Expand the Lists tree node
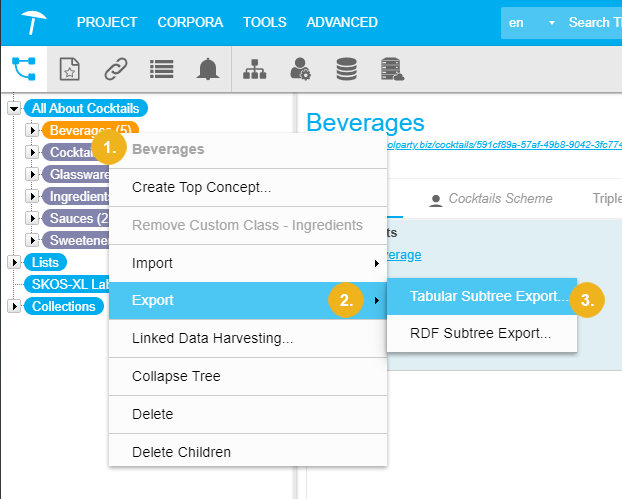Image resolution: width=622 pixels, height=499 pixels. click(x=14, y=262)
